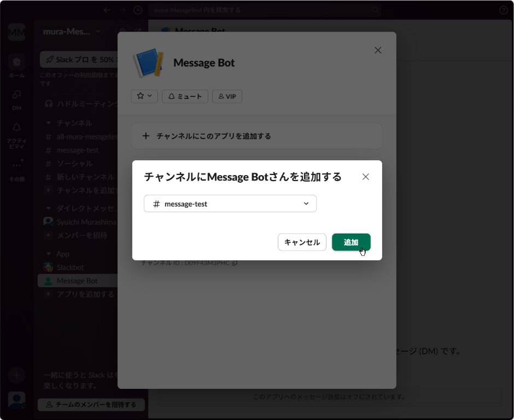Open Slack プロ 50% offer button
The width and height of the screenshot is (514, 420).
click(79, 60)
